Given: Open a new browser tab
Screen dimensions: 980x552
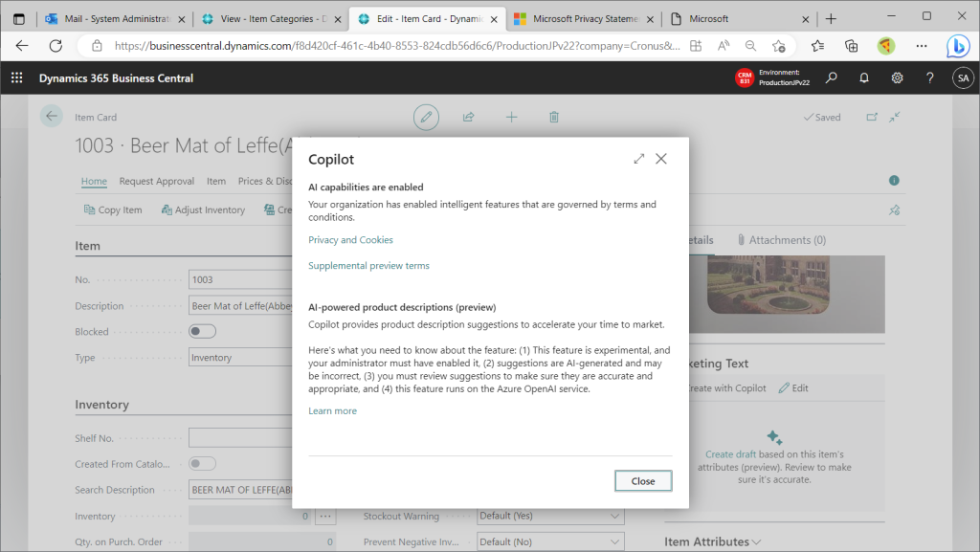Looking at the screenshot, I should [x=831, y=19].
